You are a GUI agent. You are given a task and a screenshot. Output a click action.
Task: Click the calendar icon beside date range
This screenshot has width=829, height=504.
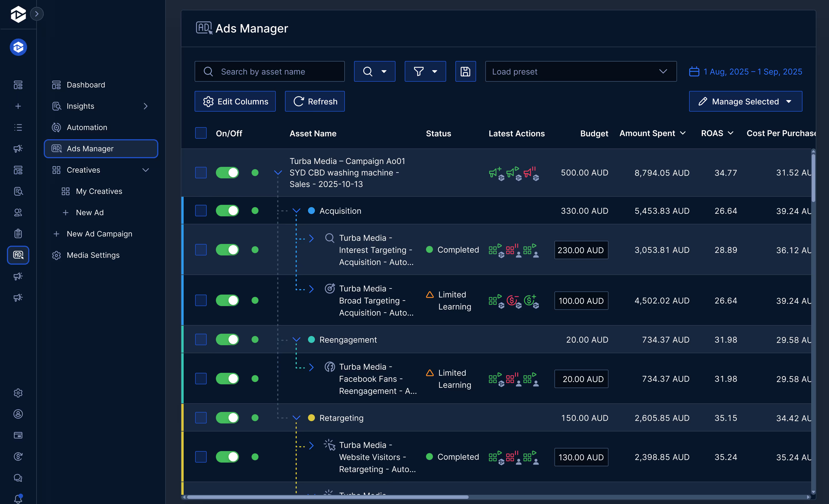click(694, 72)
